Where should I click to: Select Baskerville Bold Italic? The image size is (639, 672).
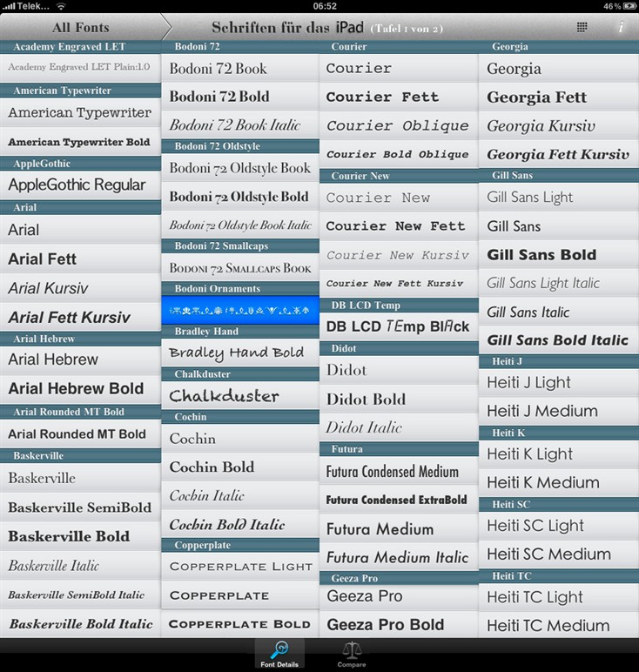click(x=81, y=623)
